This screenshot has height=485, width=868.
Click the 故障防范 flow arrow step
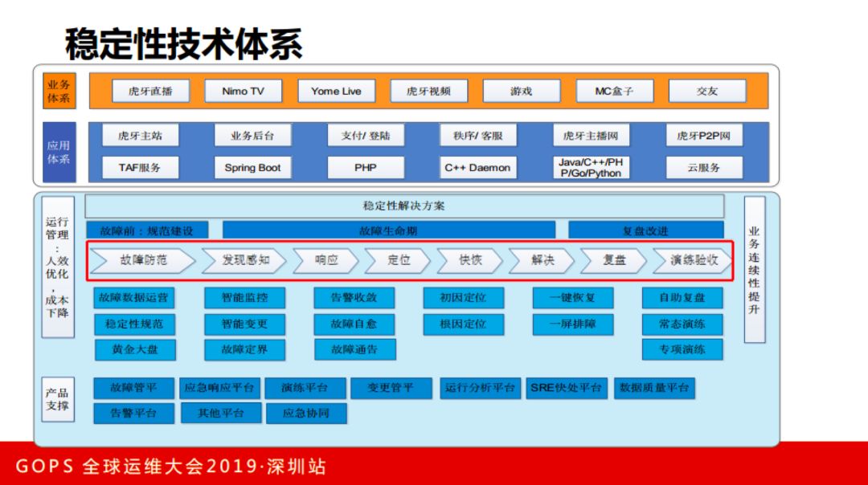pos(145,261)
